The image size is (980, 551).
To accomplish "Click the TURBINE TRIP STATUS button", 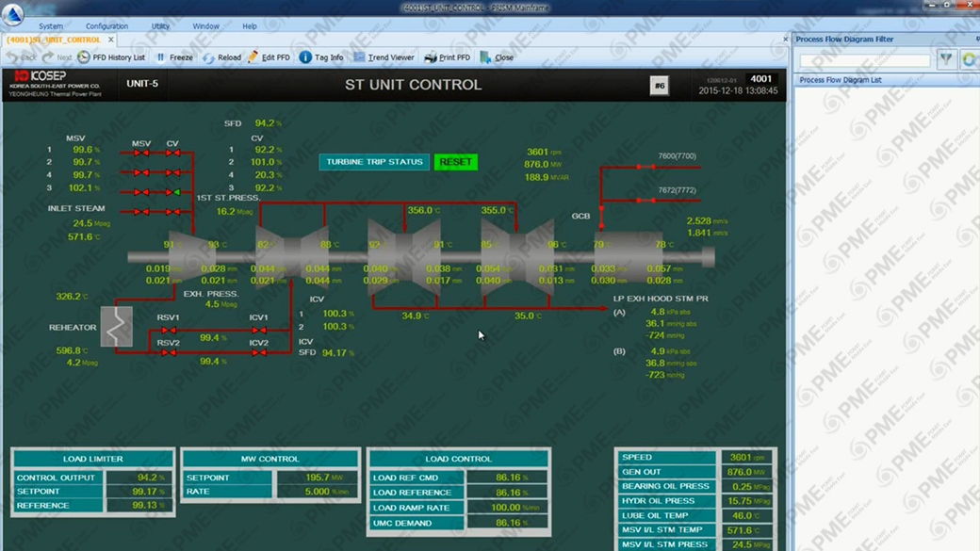I will [374, 162].
